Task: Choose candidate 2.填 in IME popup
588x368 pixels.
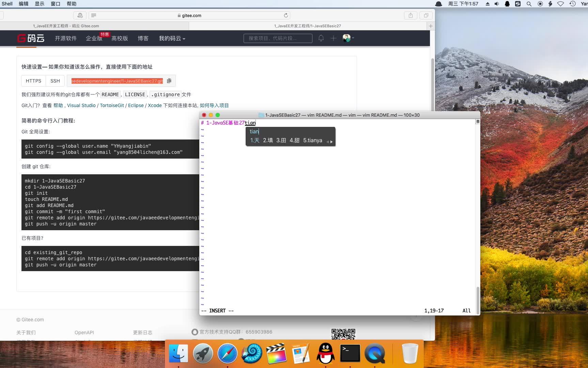Action: point(268,140)
